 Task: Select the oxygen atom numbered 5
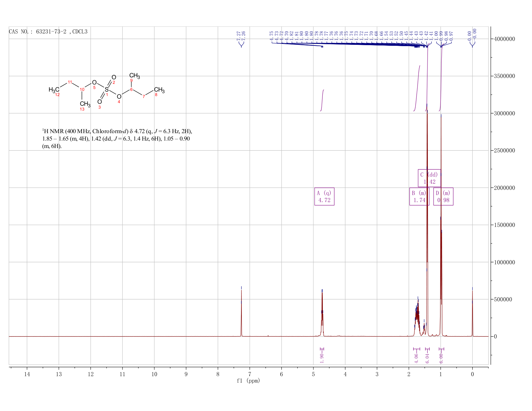click(94, 83)
